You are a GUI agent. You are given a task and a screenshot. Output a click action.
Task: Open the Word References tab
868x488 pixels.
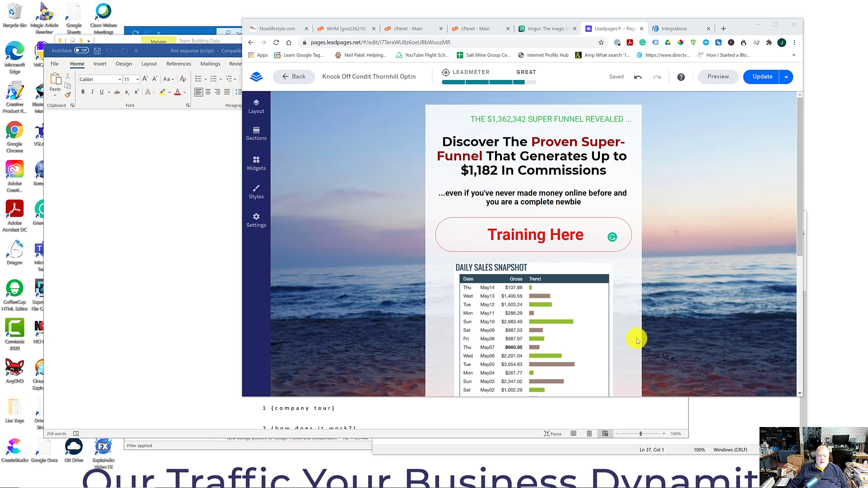(179, 64)
